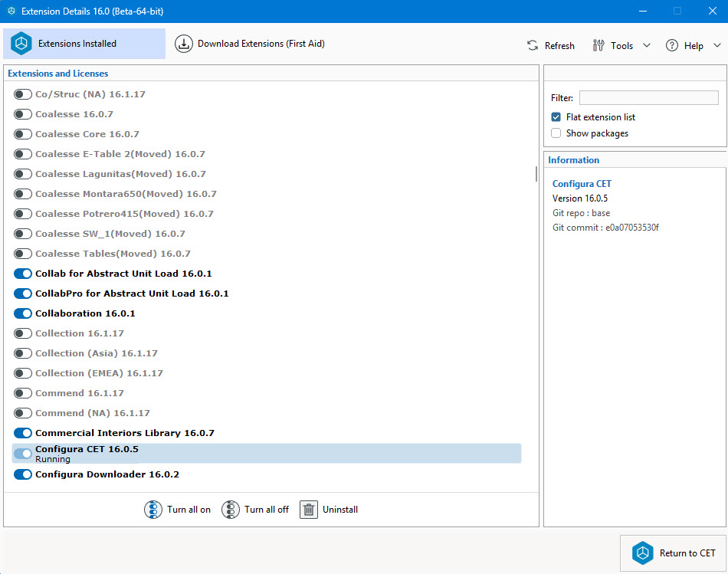Click Git commit e0a07053530f text

point(605,228)
